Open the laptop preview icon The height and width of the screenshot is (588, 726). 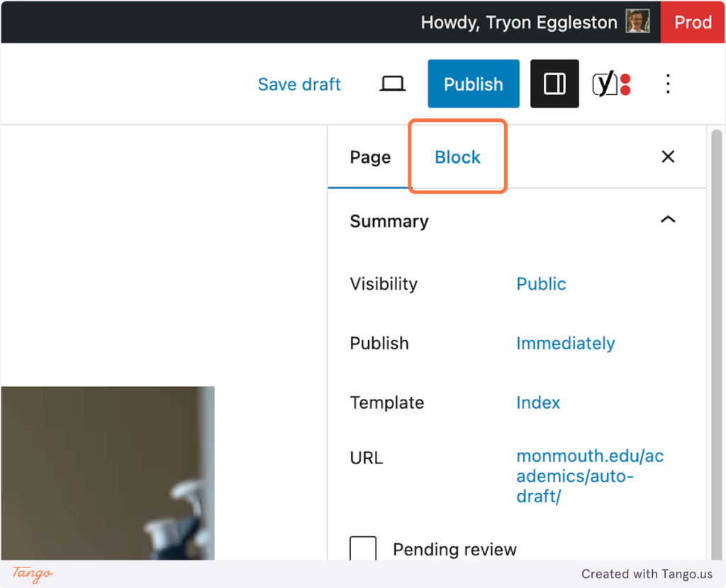[392, 84]
